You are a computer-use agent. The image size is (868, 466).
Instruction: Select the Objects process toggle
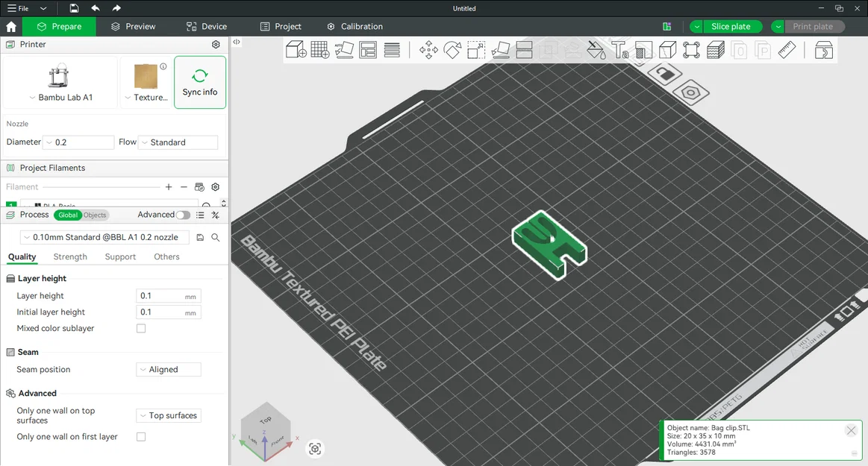pos(96,215)
